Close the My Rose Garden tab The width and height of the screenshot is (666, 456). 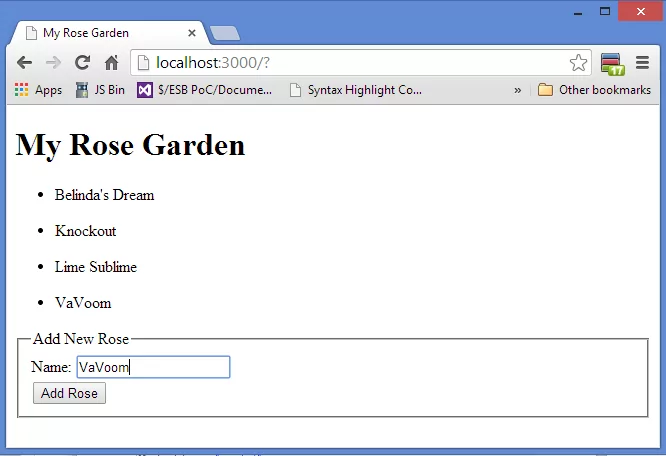[192, 32]
